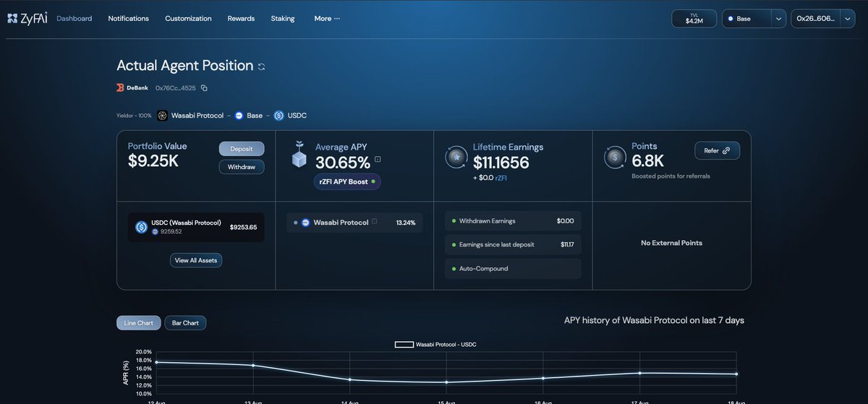Open the Base network selector

754,19
